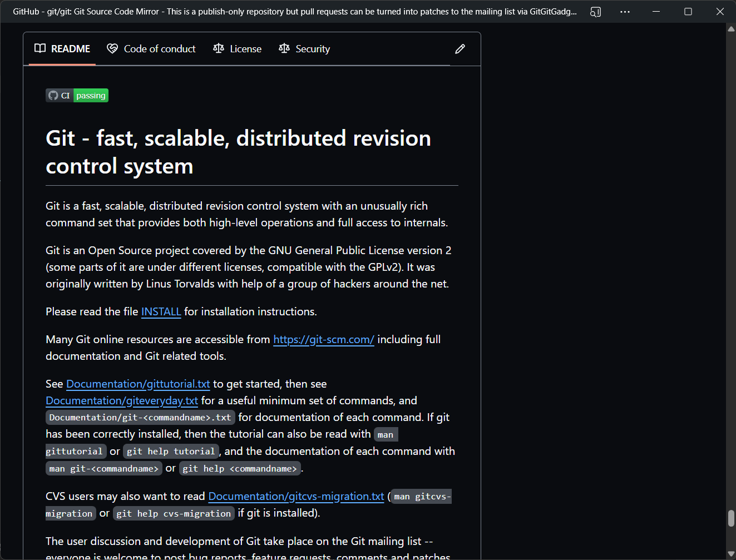The height and width of the screenshot is (560, 736).
Task: Open Documentation/giteveryday.txt link
Action: (122, 400)
